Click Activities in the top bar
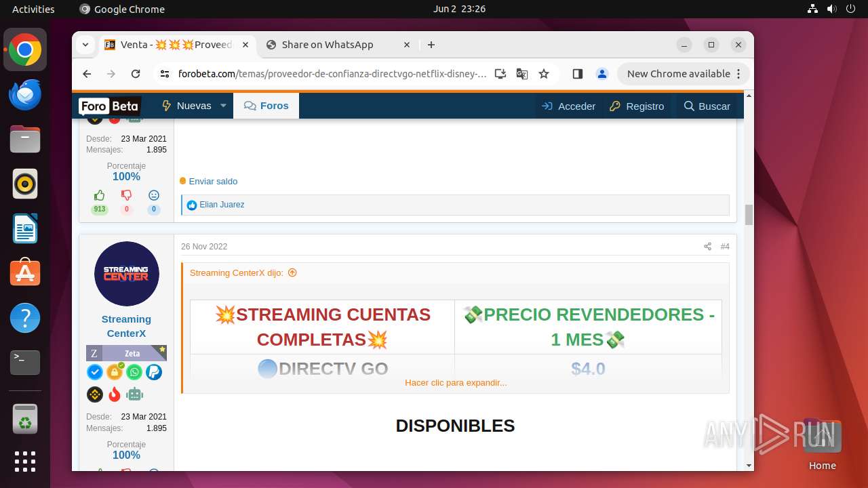 (x=33, y=9)
